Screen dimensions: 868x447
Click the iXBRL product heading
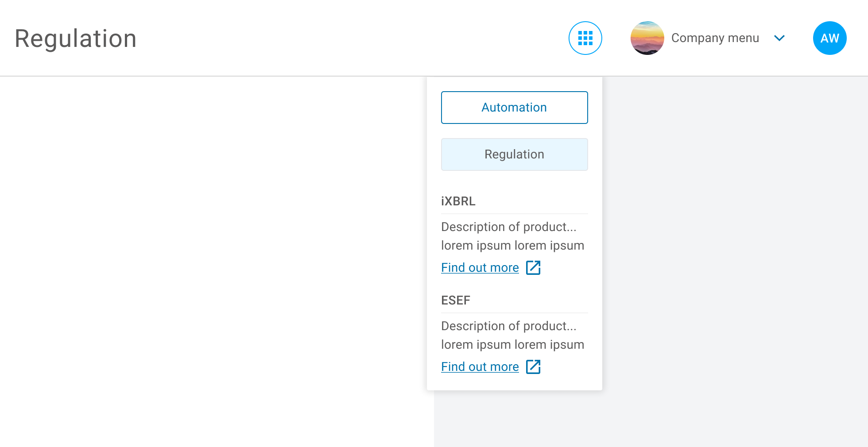(x=458, y=201)
